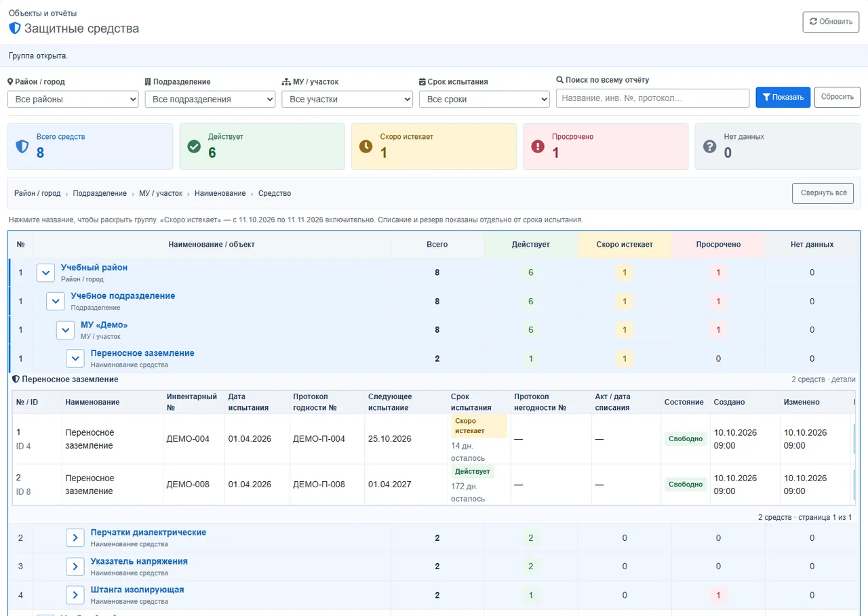
Task: Click the building icon by the «Подразделение» filter label
Action: (x=148, y=81)
